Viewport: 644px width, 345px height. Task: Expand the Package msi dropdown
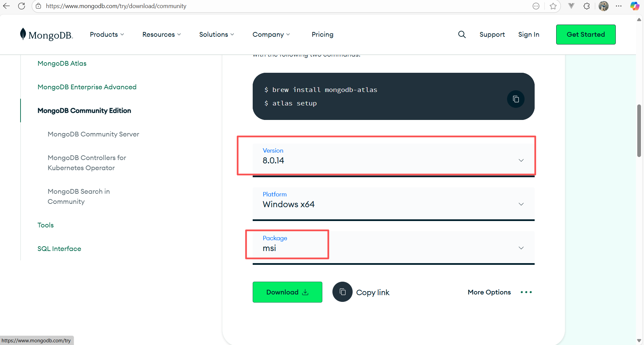(x=521, y=248)
